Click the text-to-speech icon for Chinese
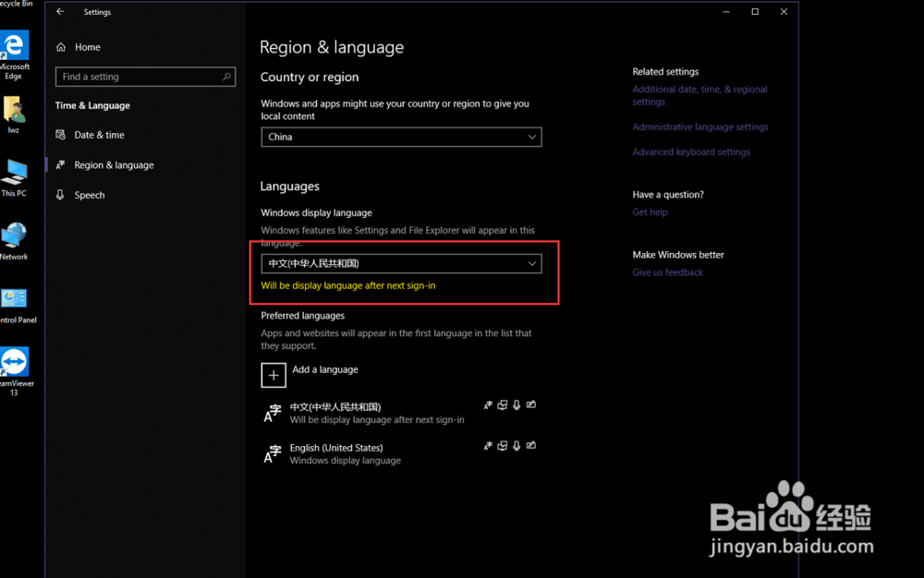 tap(502, 405)
